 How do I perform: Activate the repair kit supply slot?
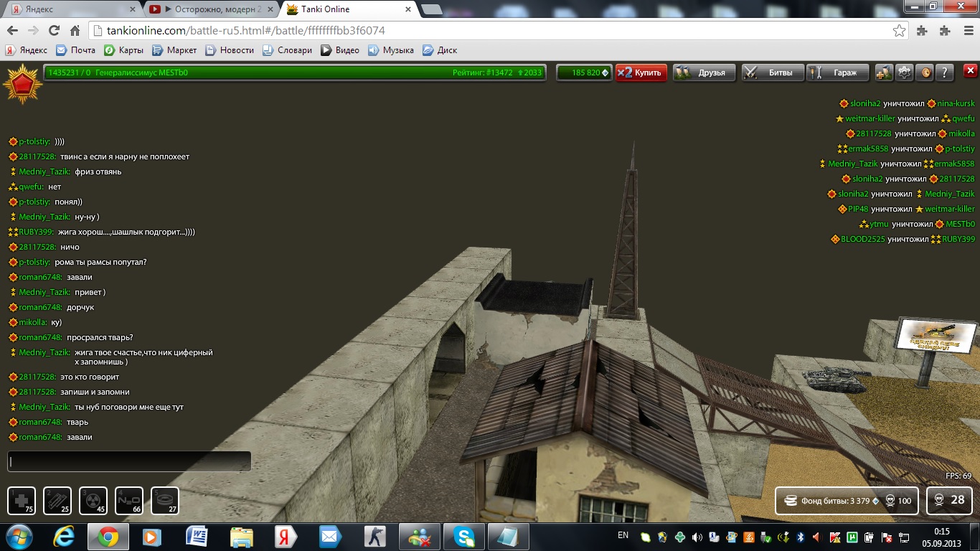point(22,501)
